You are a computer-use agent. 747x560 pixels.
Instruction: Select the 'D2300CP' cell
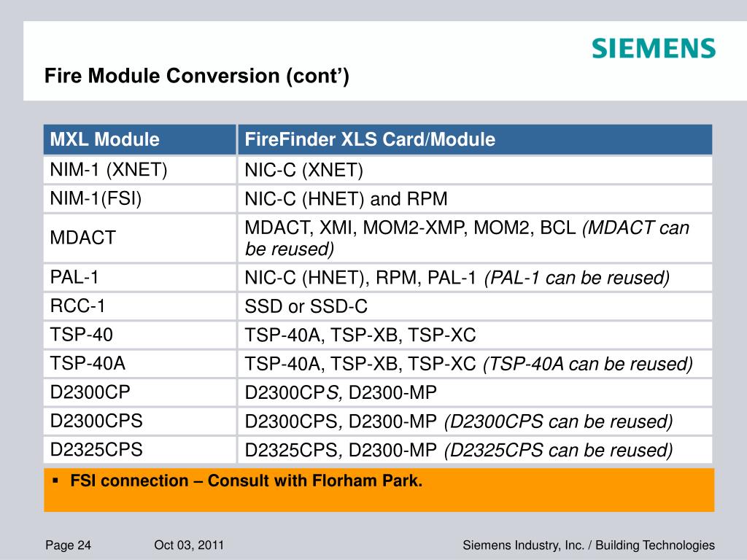click(139, 392)
